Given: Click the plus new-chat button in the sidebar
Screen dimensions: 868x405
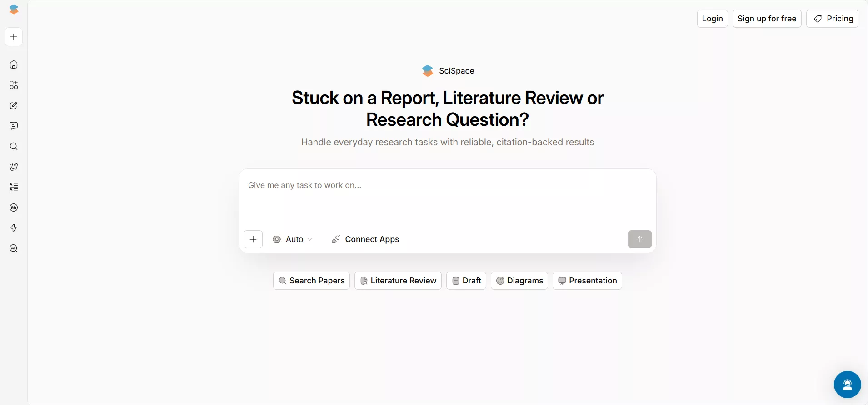Looking at the screenshot, I should point(14,37).
